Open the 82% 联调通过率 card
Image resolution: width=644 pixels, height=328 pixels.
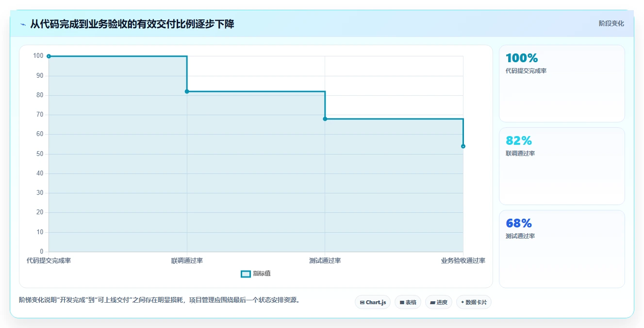pos(561,166)
